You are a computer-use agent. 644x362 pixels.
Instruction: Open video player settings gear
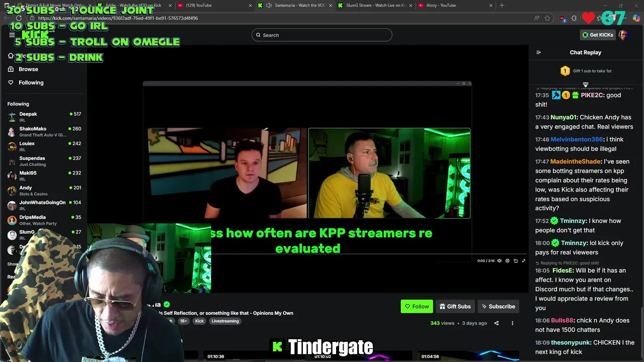click(507, 261)
